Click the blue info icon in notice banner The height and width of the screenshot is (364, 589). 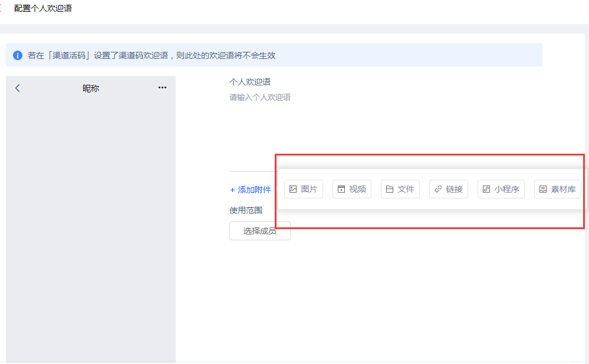(18, 55)
